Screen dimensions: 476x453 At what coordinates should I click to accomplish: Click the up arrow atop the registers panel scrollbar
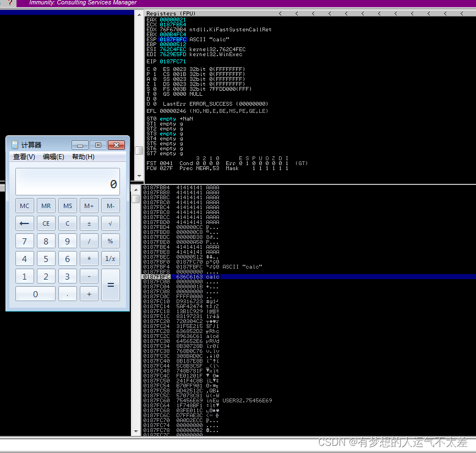pyautogui.click(x=139, y=15)
